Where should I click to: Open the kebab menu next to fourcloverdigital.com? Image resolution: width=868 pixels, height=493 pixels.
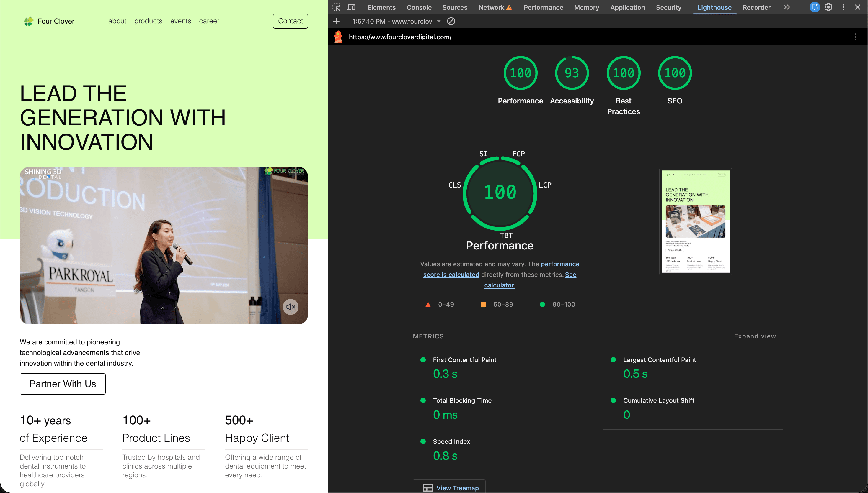[856, 37]
